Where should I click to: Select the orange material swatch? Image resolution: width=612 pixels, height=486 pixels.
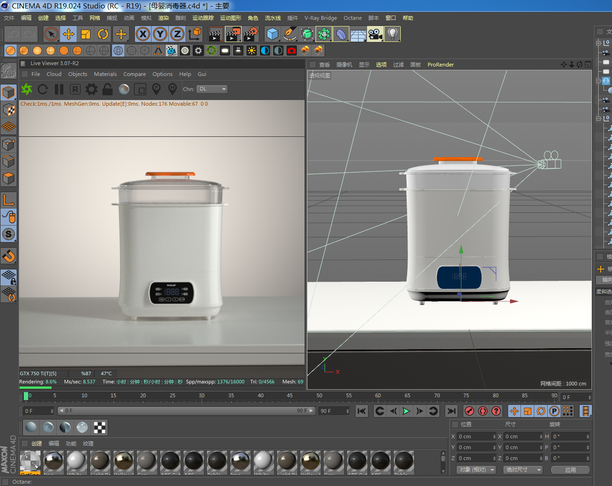pos(32,461)
